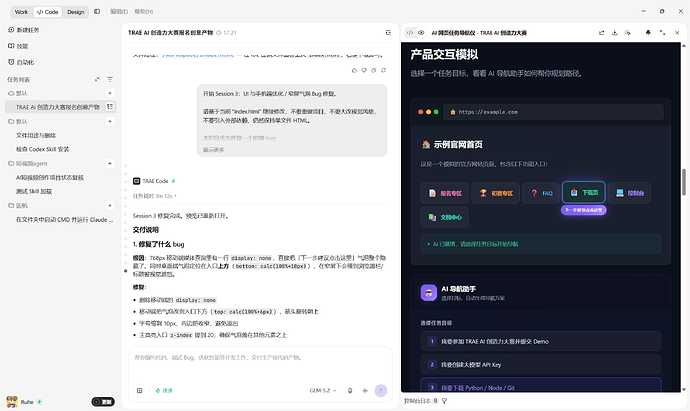Open the filter icon in 任务列表 header

pyautogui.click(x=110, y=80)
